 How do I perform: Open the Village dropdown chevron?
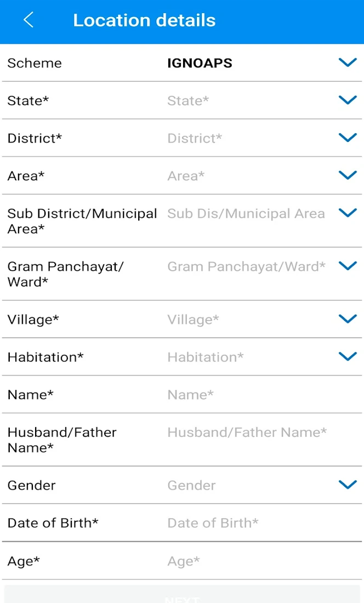click(x=348, y=319)
